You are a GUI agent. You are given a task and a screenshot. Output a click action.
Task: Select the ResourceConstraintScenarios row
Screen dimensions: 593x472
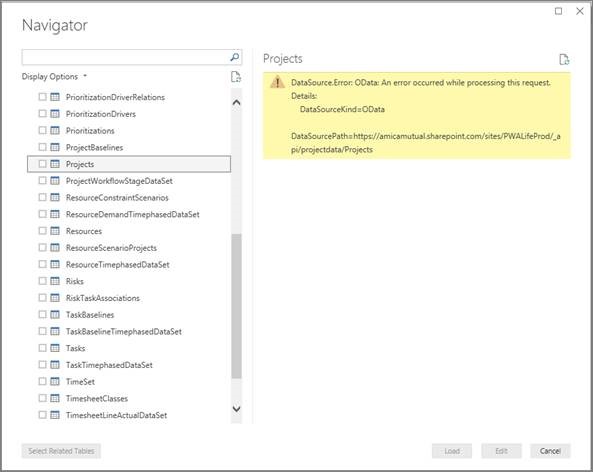pyautogui.click(x=129, y=197)
